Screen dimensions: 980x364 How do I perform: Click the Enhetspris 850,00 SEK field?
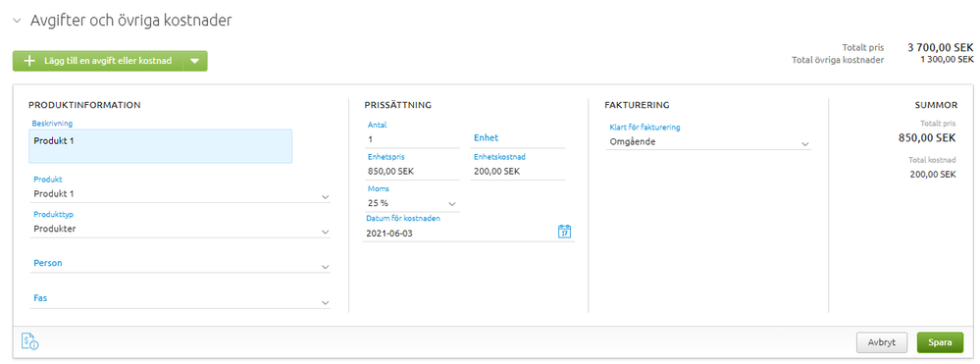click(412, 171)
